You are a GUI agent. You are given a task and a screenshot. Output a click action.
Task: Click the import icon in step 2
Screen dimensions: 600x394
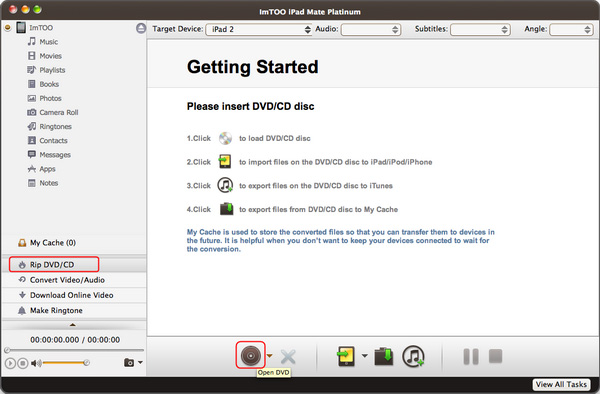(225, 162)
